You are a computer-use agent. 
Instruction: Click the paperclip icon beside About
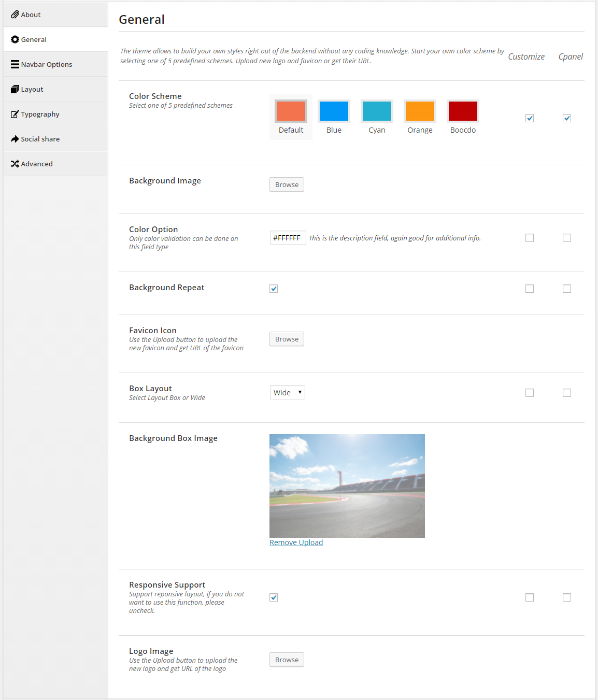click(x=15, y=15)
